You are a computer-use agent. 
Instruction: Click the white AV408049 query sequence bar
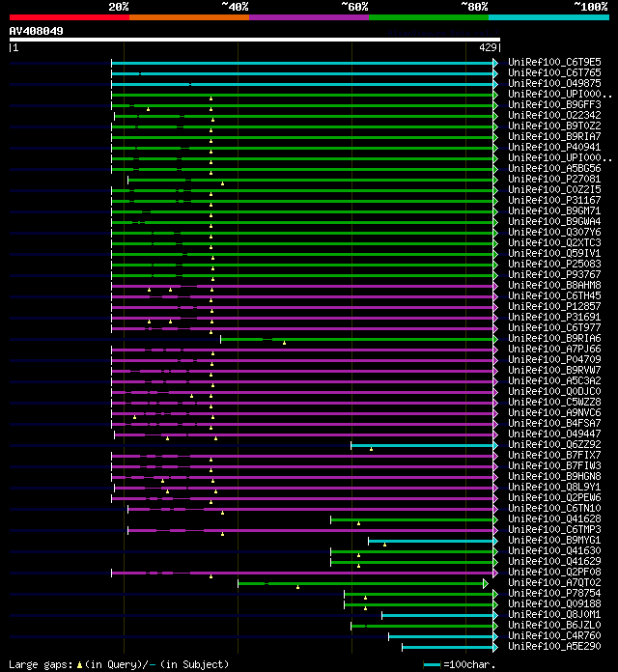pyautogui.click(x=255, y=40)
